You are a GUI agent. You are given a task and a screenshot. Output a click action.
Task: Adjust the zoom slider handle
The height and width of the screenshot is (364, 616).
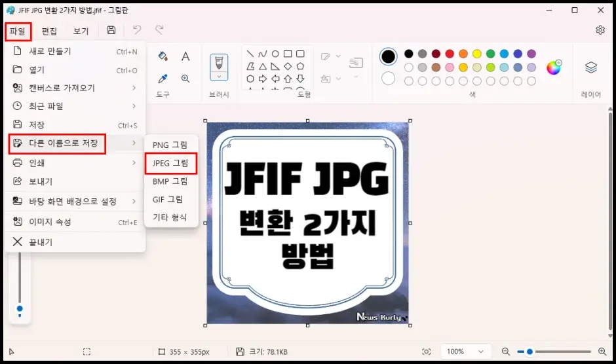(529, 352)
